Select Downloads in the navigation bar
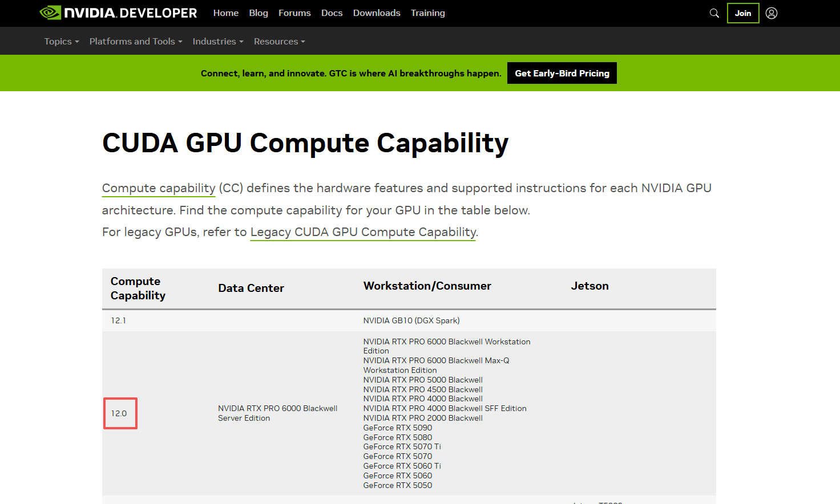The width and height of the screenshot is (840, 504). pyautogui.click(x=377, y=13)
